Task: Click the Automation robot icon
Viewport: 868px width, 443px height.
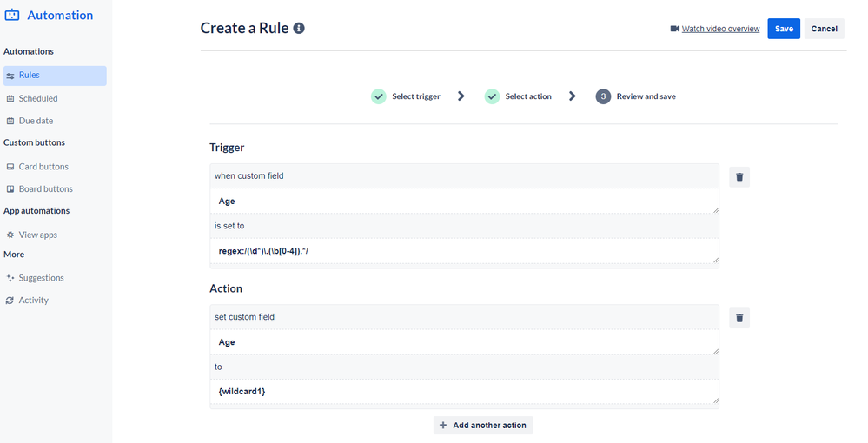Action: [12, 16]
